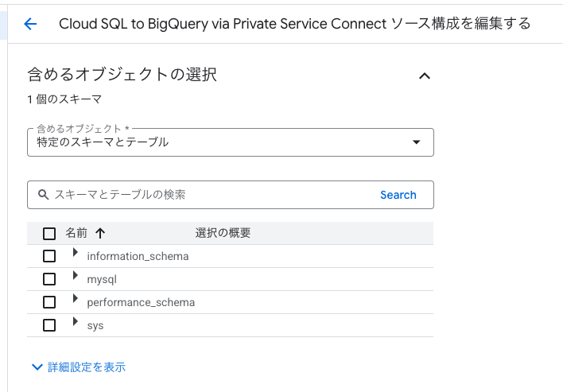Viewport: 563px width, 392px height.
Task: Tick the mysql checkbox
Action: click(x=49, y=279)
